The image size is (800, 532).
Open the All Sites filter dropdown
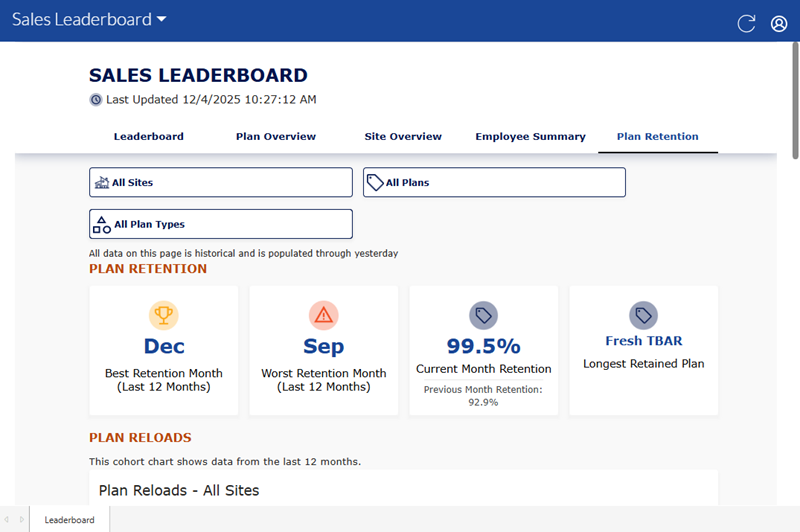click(x=221, y=182)
